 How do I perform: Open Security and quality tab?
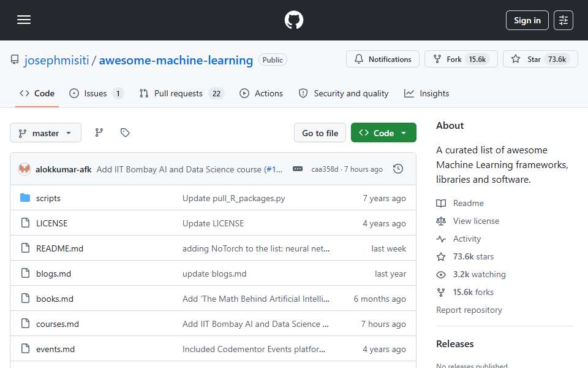tap(344, 93)
